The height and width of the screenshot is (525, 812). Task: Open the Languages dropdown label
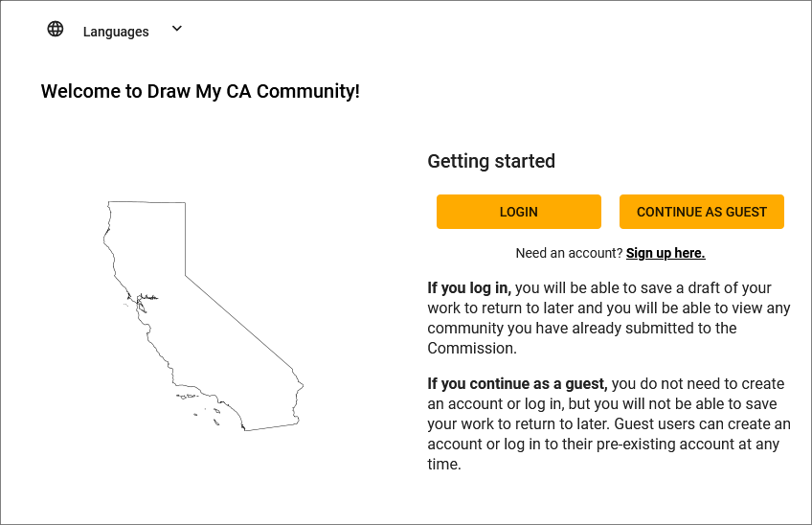pos(116,32)
